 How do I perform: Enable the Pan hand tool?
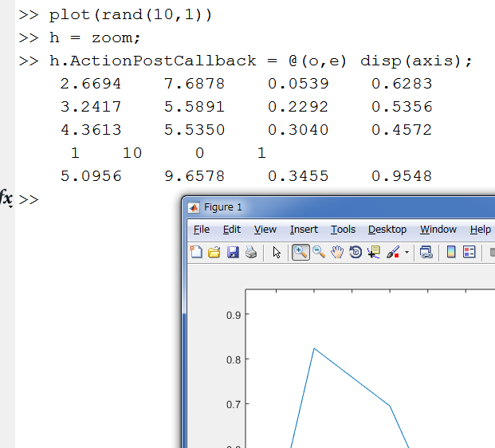[337, 253]
